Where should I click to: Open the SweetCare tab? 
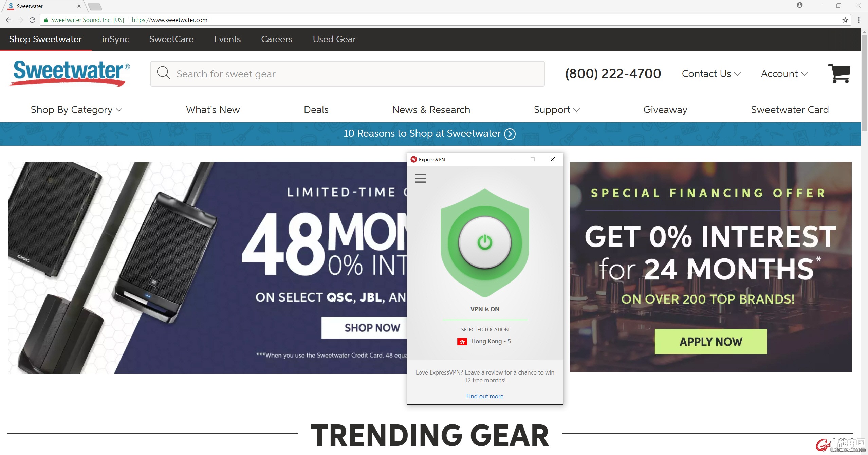[171, 39]
